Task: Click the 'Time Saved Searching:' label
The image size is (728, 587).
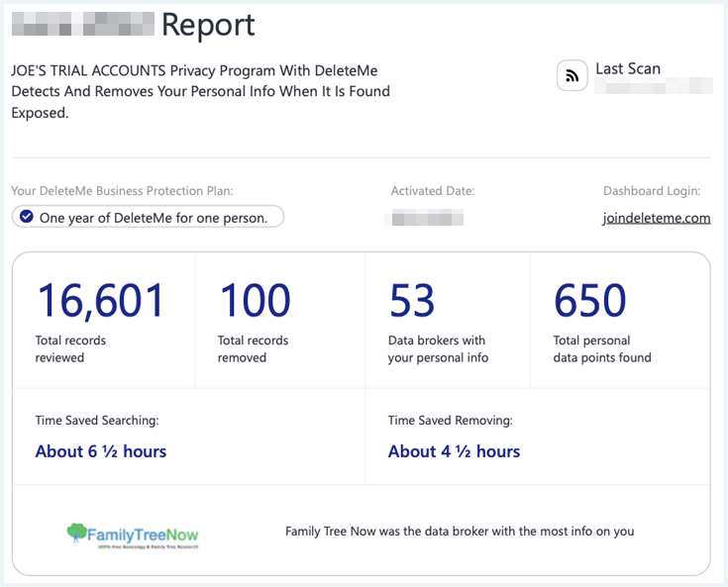Action: point(97,421)
